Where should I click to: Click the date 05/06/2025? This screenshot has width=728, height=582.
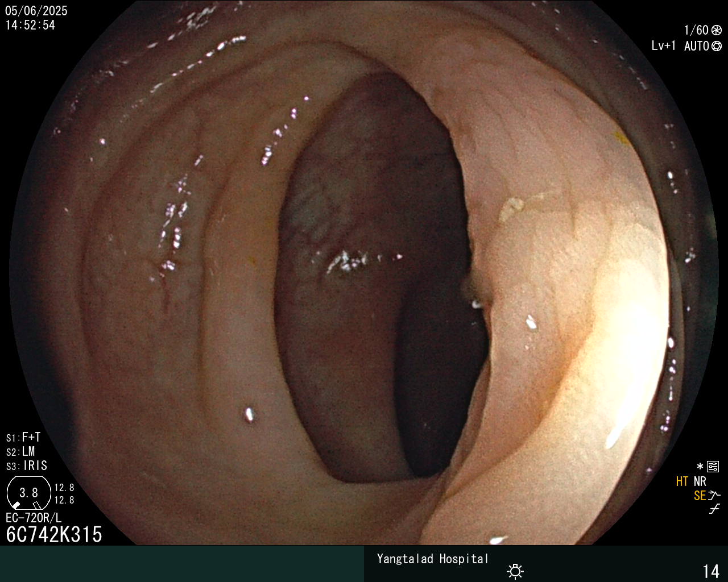coord(36,11)
